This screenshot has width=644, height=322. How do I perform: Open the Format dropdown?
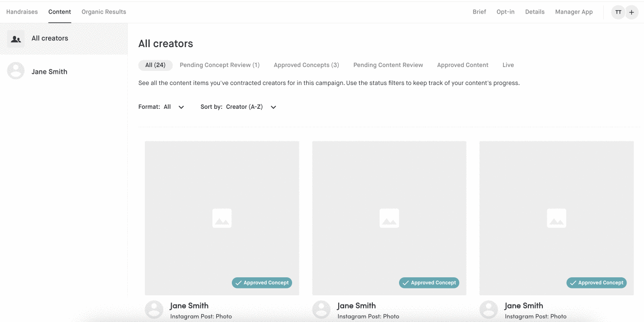(161, 107)
